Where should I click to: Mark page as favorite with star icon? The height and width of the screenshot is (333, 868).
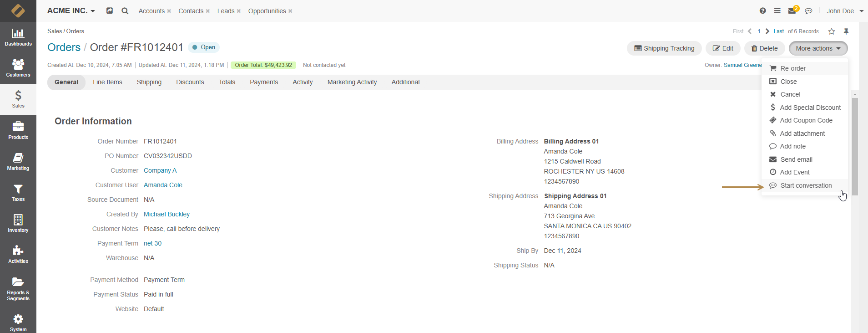coord(832,31)
